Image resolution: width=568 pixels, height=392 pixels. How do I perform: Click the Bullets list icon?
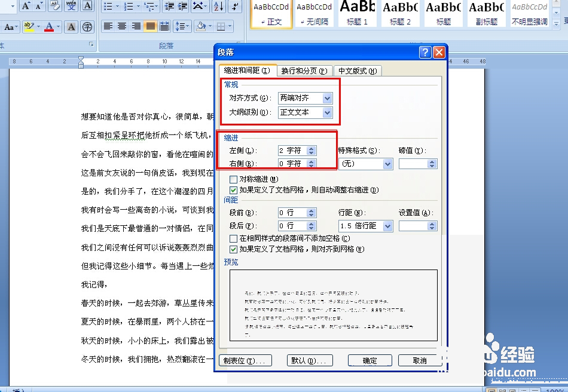pyautogui.click(x=108, y=6)
